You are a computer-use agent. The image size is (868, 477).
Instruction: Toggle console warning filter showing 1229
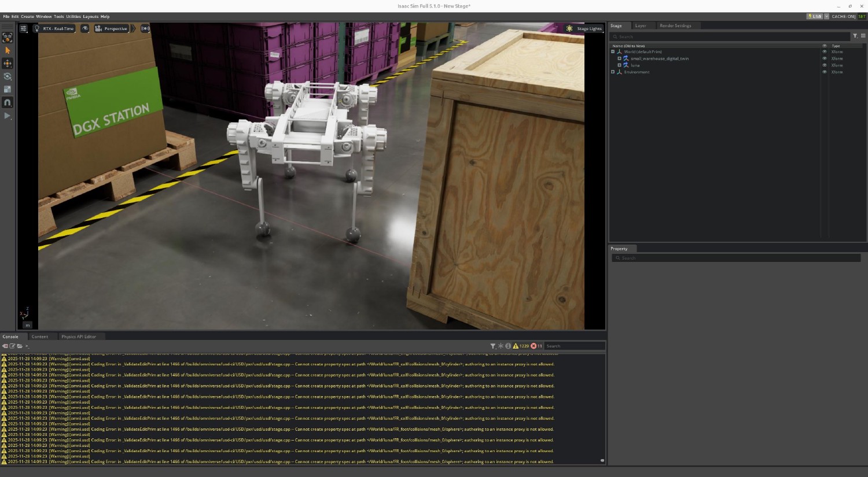(x=521, y=346)
